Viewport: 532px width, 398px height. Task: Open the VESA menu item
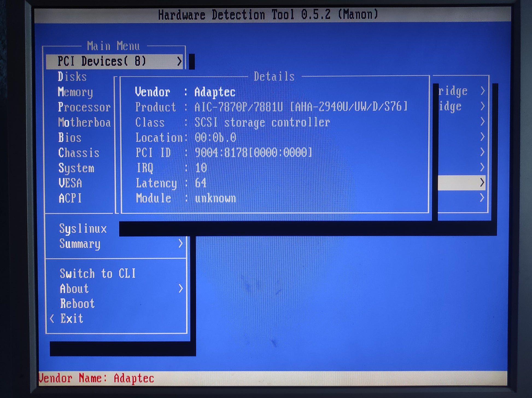tap(70, 183)
